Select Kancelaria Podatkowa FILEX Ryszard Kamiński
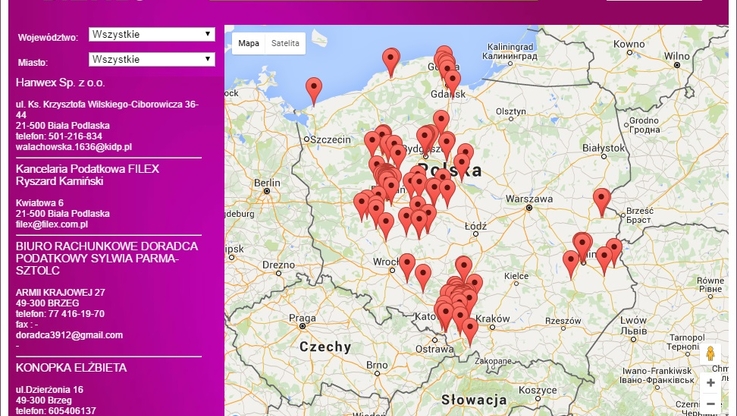 tap(87, 175)
